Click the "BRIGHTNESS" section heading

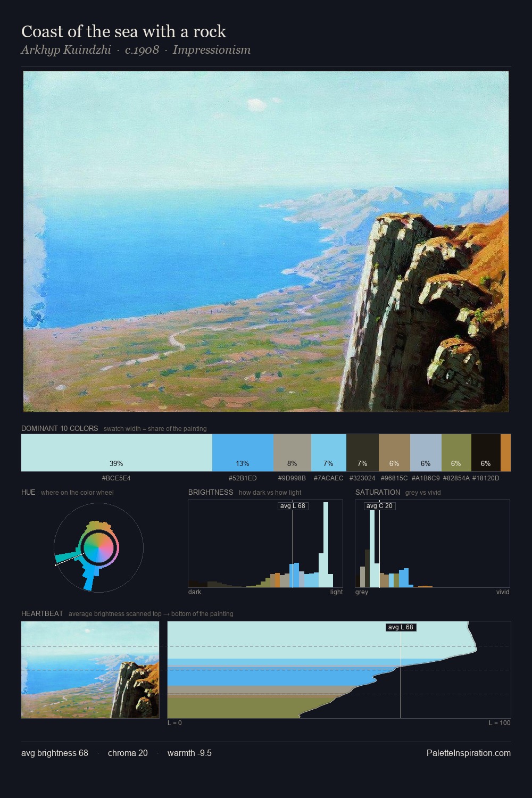211,492
